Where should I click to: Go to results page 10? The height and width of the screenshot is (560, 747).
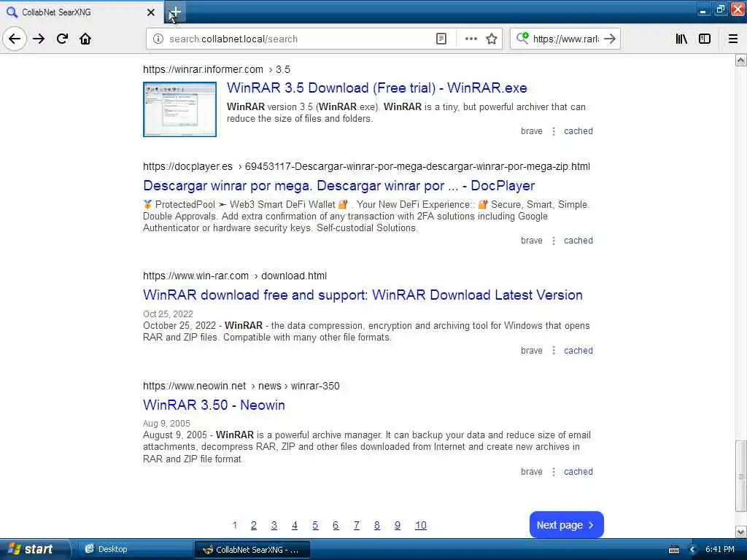[x=421, y=525]
